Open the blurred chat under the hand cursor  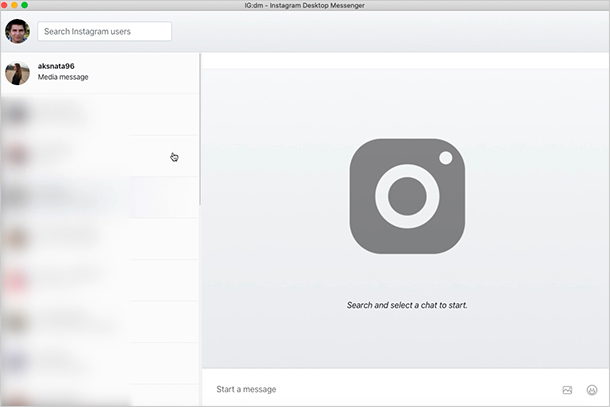click(x=100, y=156)
